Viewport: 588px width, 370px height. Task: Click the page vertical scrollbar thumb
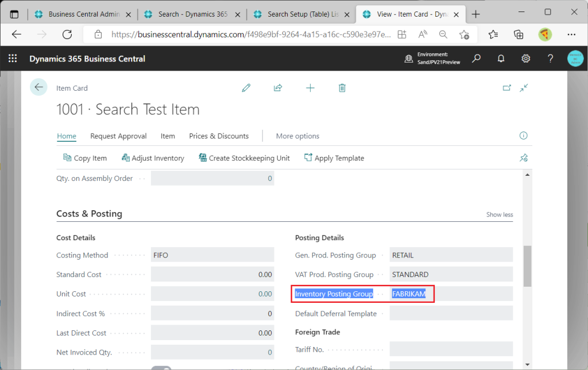pos(527,266)
